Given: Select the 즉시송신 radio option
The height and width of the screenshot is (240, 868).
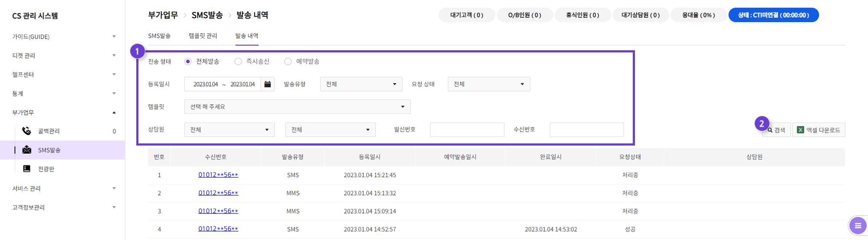Looking at the screenshot, I should click(238, 62).
